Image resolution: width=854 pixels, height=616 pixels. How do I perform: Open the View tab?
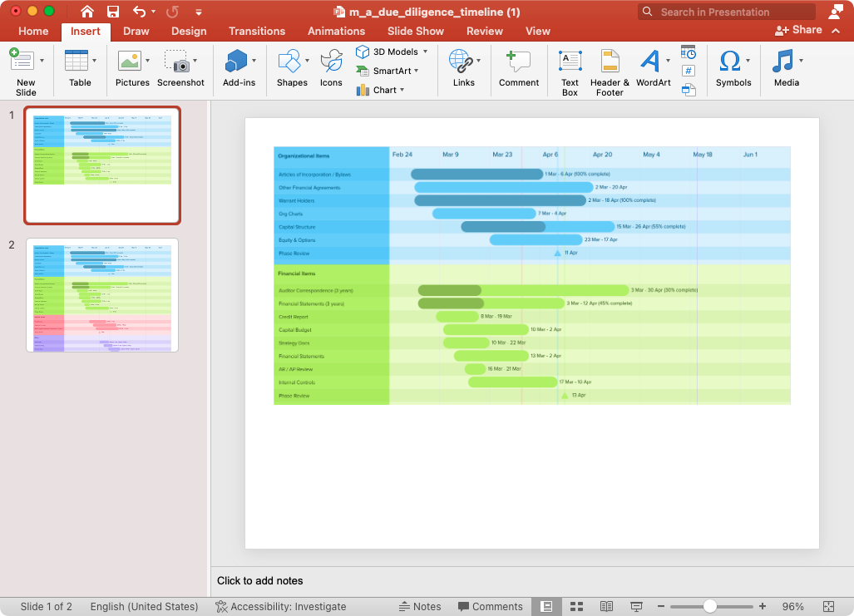pos(537,31)
